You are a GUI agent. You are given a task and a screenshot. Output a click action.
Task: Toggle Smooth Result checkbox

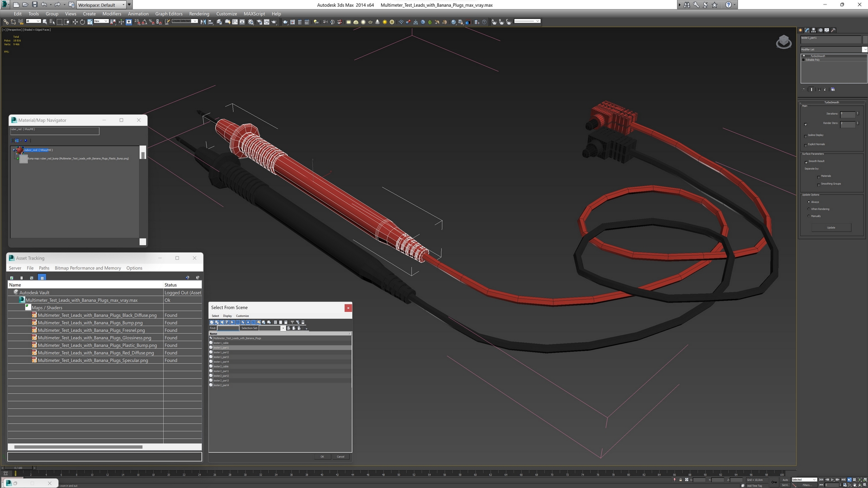coord(806,162)
